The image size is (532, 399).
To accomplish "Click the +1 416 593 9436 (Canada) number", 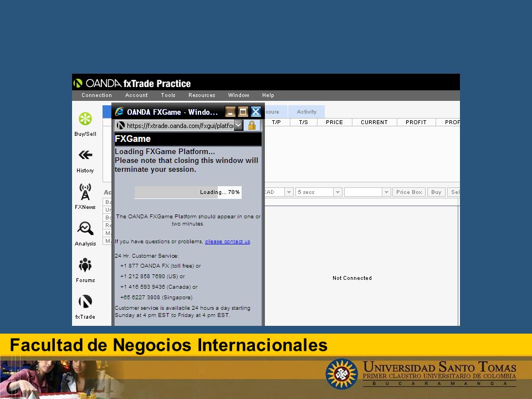I will (x=158, y=287).
